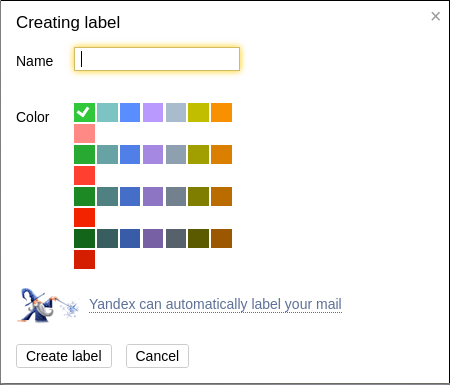Screen dimensions: 450x385
Task: Select the lavender swatch in first row
Action: 153,112
